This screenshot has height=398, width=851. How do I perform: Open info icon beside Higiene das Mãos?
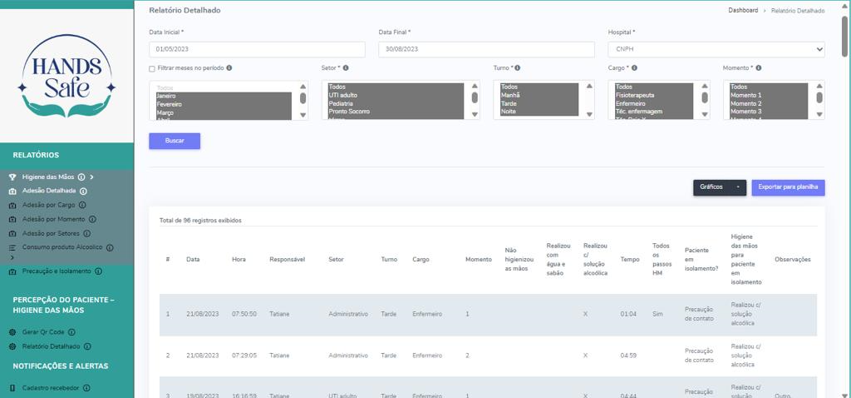tap(81, 177)
